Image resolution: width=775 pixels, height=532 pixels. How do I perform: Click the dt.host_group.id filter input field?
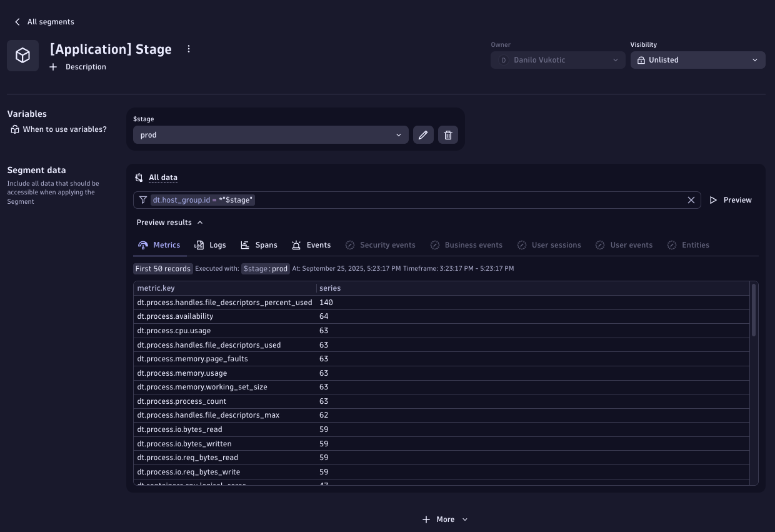coord(469,200)
